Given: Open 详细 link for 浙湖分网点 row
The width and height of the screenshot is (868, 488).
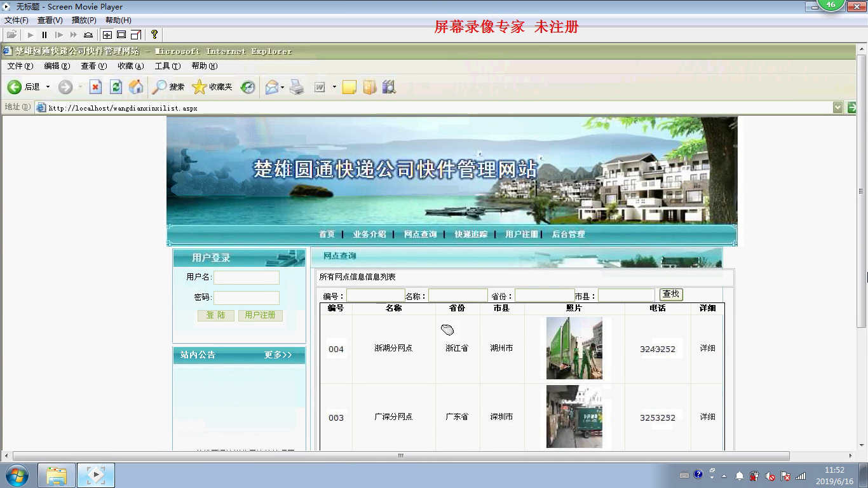Looking at the screenshot, I should 707,348.
